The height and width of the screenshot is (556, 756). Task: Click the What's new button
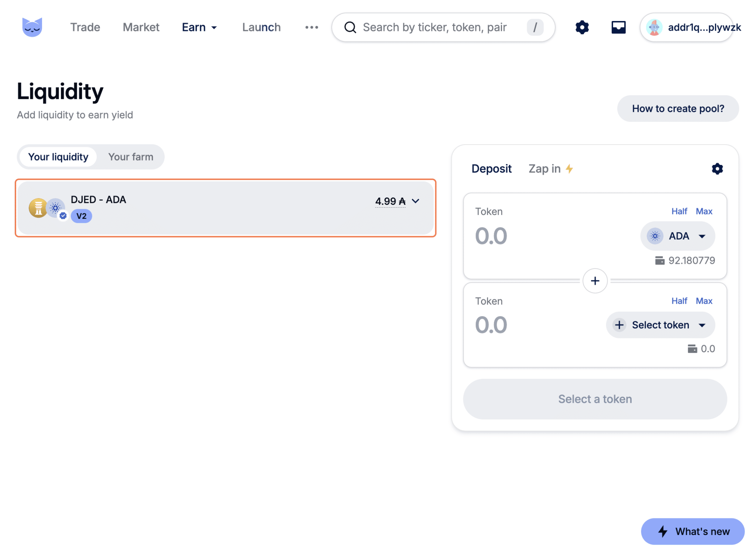coord(692,531)
